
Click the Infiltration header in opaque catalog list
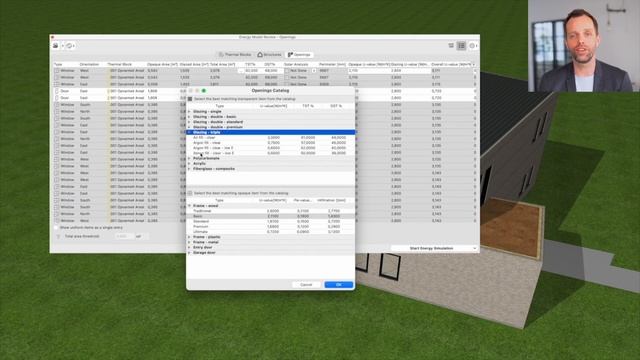click(331, 200)
